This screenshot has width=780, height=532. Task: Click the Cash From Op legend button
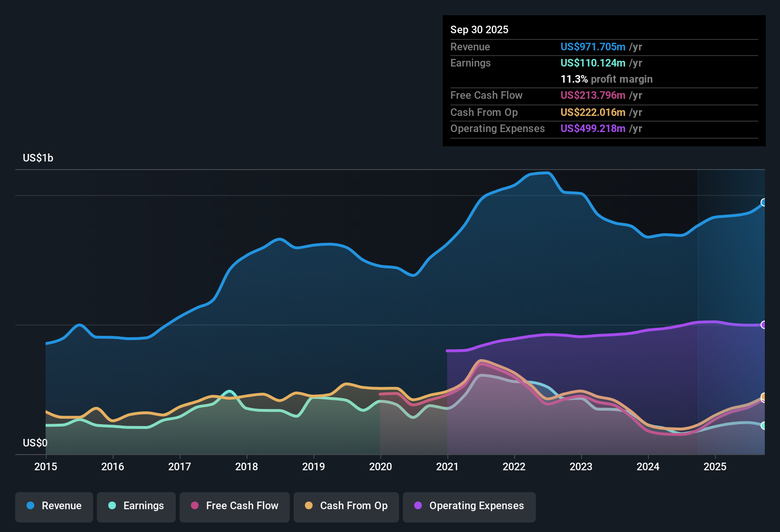346,506
